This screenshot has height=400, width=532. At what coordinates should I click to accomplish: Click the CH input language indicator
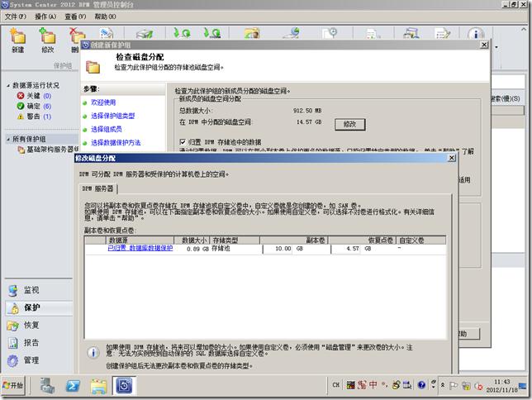pyautogui.click(x=336, y=385)
